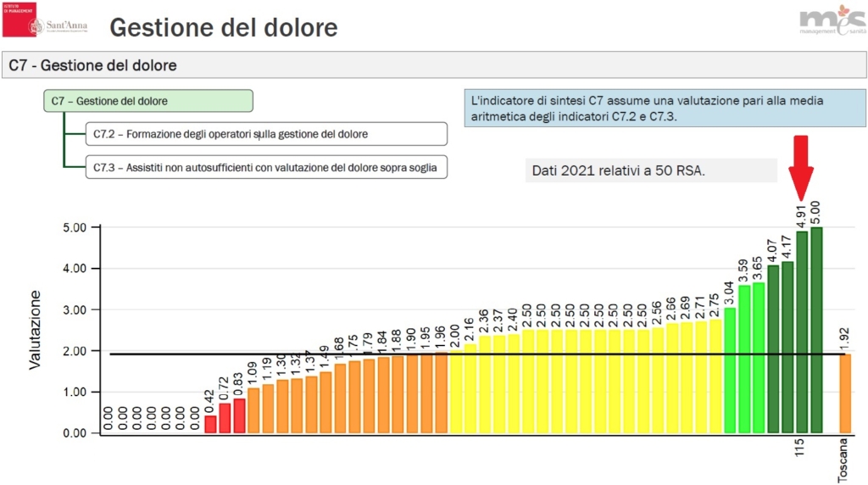Click the Valutazione y-axis title
The width and height of the screenshot is (868, 485).
[x=35, y=330]
